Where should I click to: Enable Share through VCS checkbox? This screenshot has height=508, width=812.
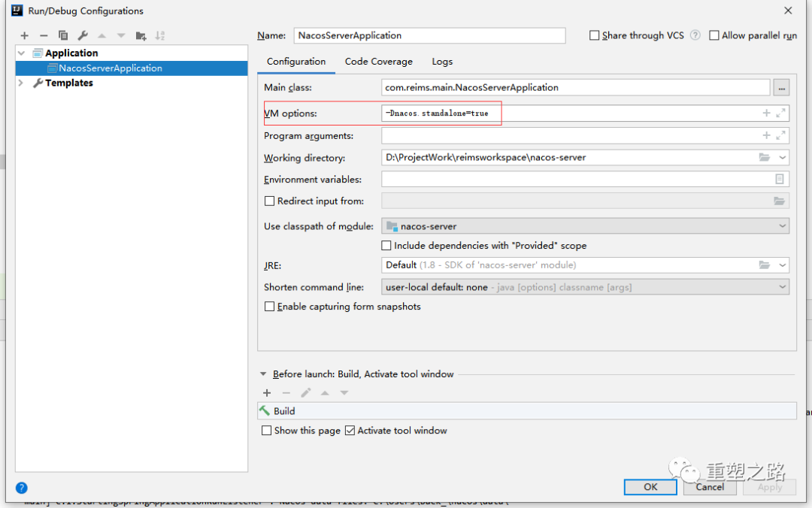click(595, 35)
